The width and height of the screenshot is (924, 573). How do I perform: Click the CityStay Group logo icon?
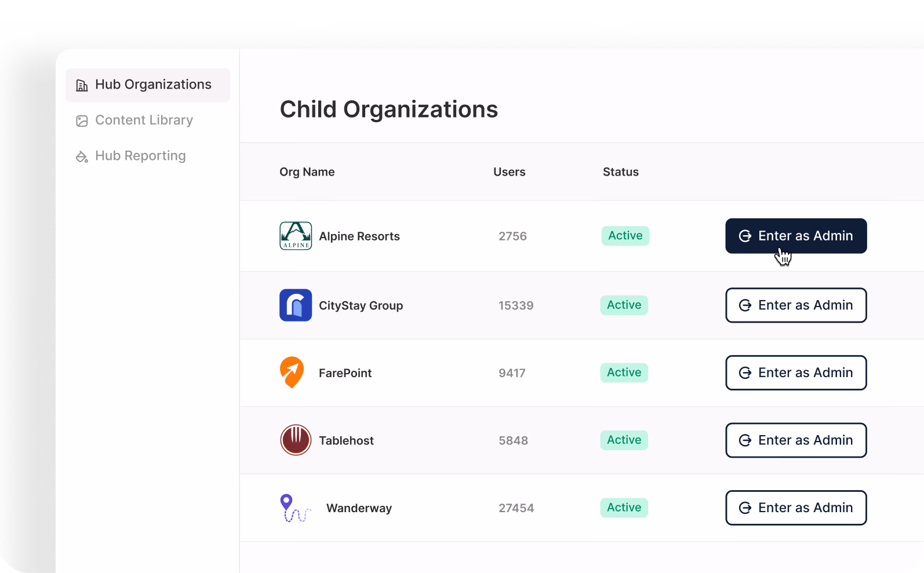(x=296, y=305)
